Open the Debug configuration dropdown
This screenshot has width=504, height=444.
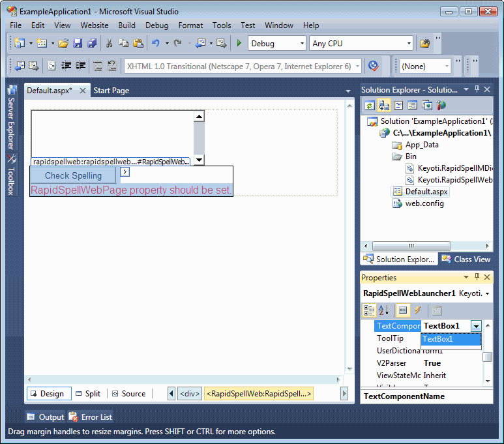tap(302, 43)
